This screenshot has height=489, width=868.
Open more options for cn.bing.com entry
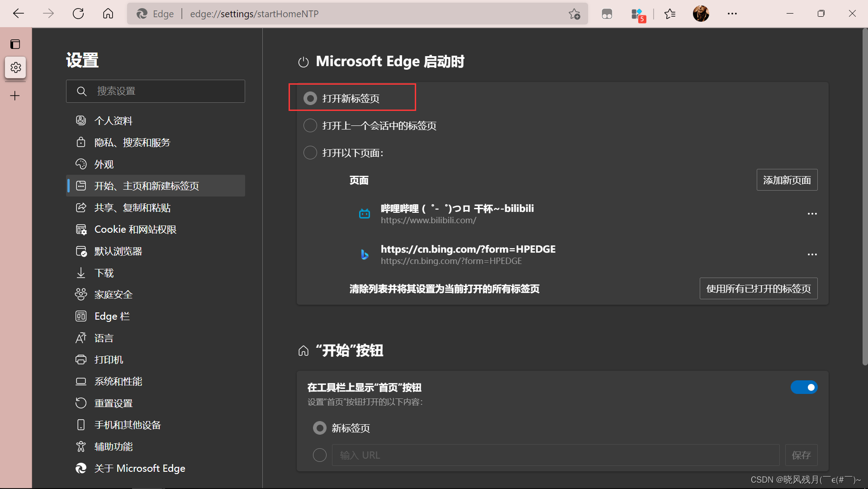point(812,254)
